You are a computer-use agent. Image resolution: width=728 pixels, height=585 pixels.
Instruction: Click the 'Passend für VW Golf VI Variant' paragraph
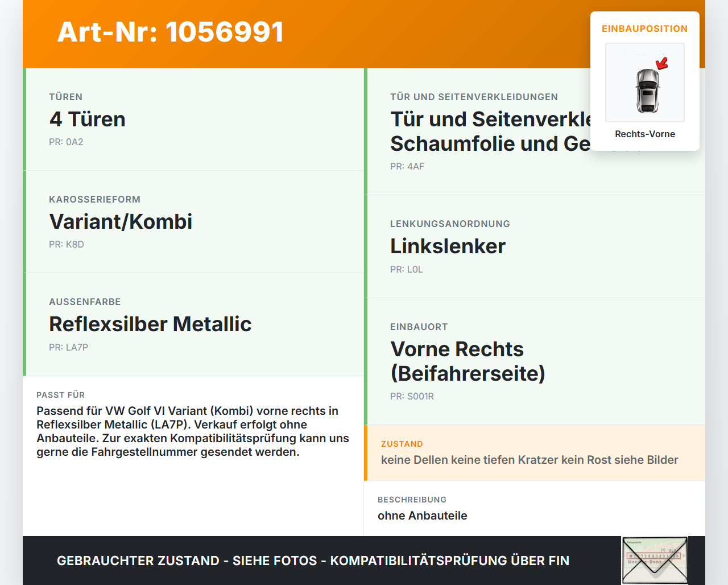tap(193, 431)
